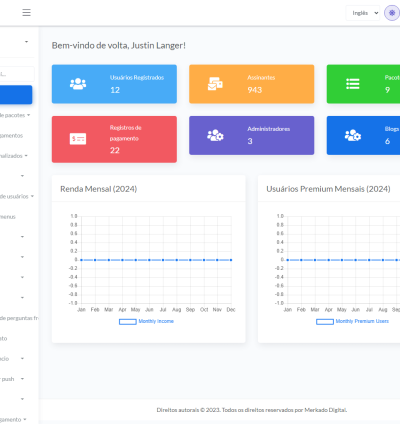Click the value 6 on the Blogs card

pyautogui.click(x=387, y=141)
